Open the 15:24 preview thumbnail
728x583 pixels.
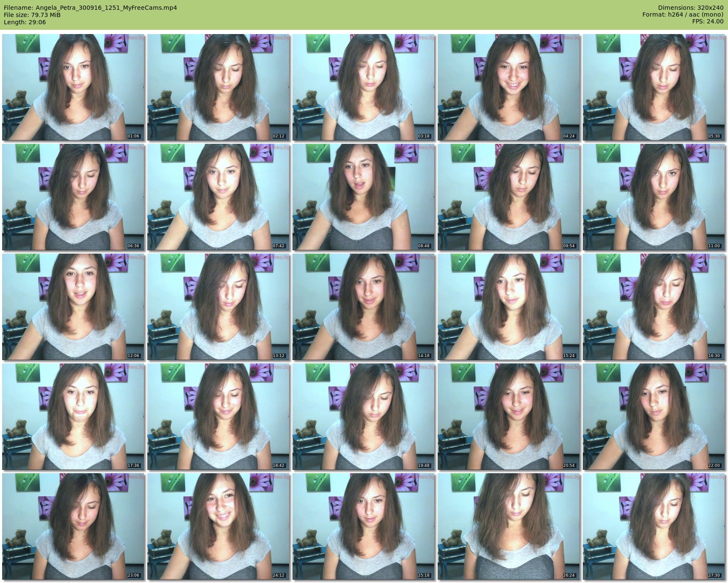tap(509, 307)
